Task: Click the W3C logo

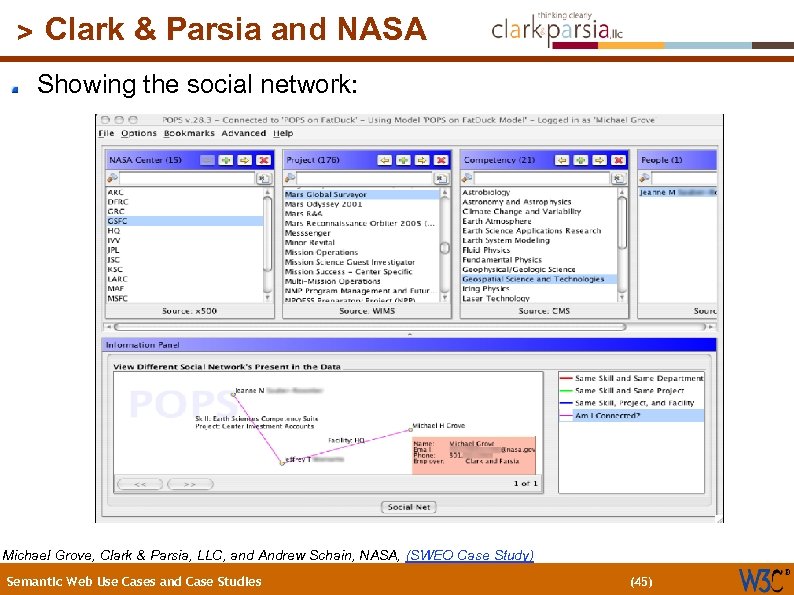Action: click(764, 579)
